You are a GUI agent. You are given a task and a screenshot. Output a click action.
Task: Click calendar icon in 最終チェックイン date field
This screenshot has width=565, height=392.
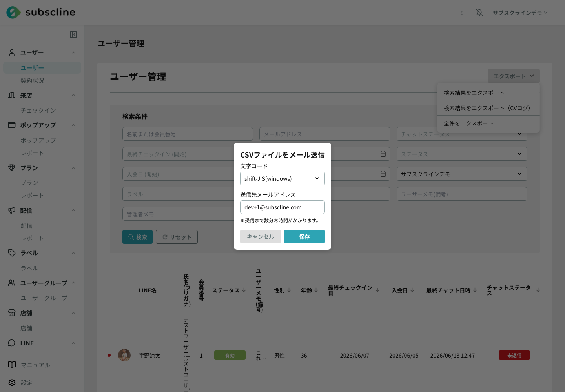[383, 154]
